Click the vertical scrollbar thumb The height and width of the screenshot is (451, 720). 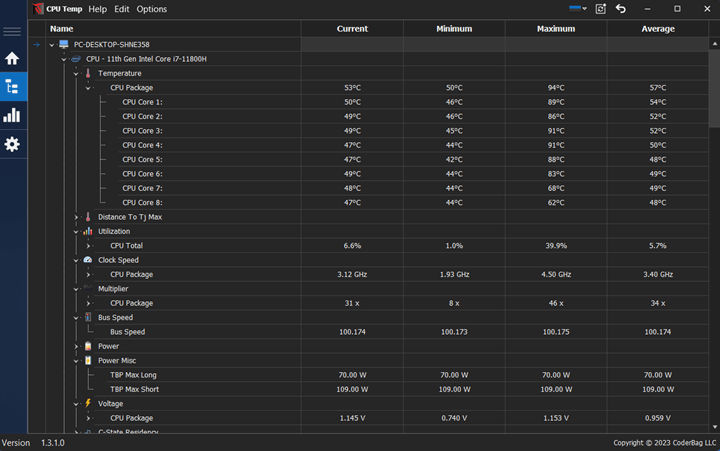[714, 89]
